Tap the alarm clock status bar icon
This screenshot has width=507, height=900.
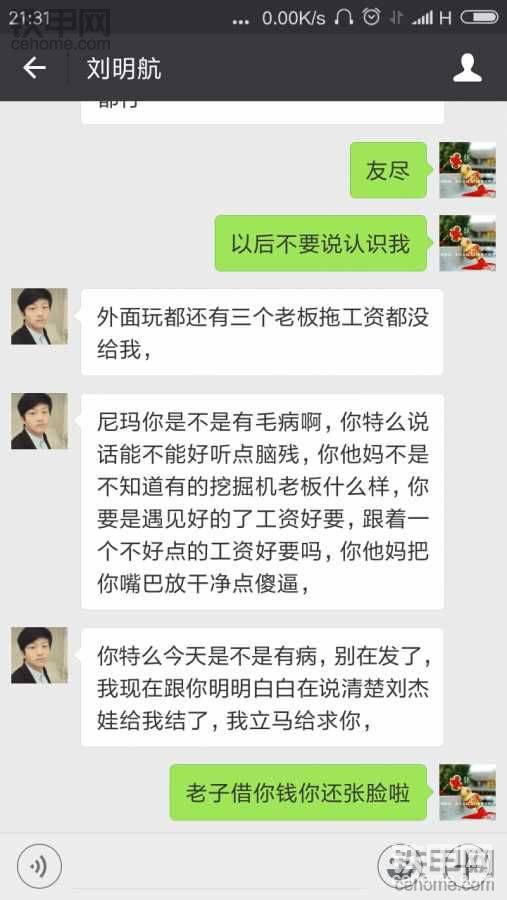[371, 17]
